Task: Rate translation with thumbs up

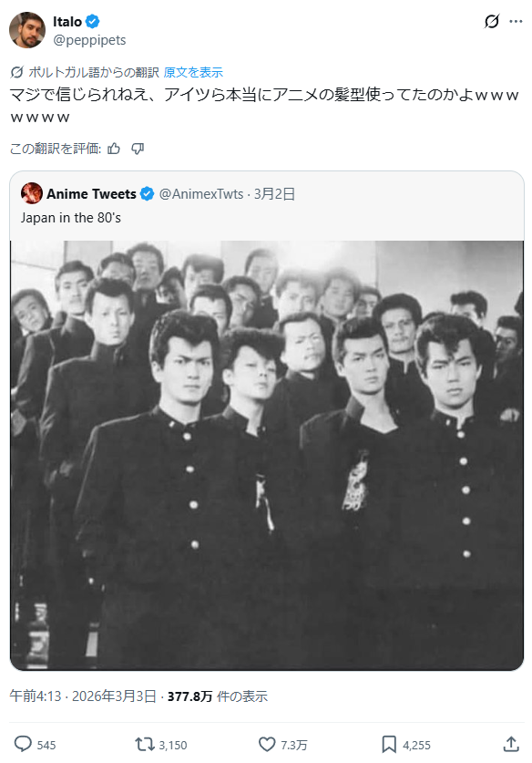Action: tap(114, 149)
